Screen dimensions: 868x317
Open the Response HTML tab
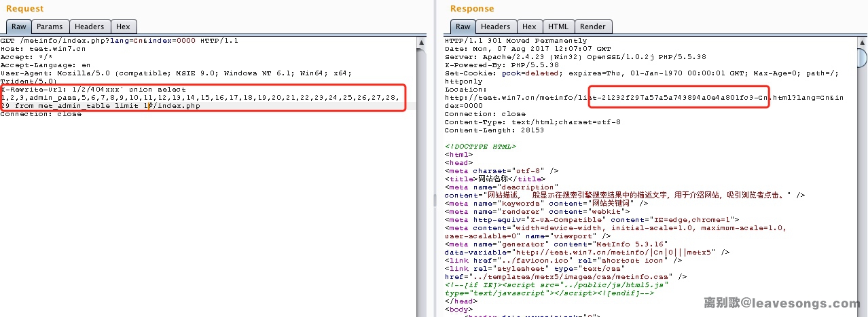coord(558,26)
